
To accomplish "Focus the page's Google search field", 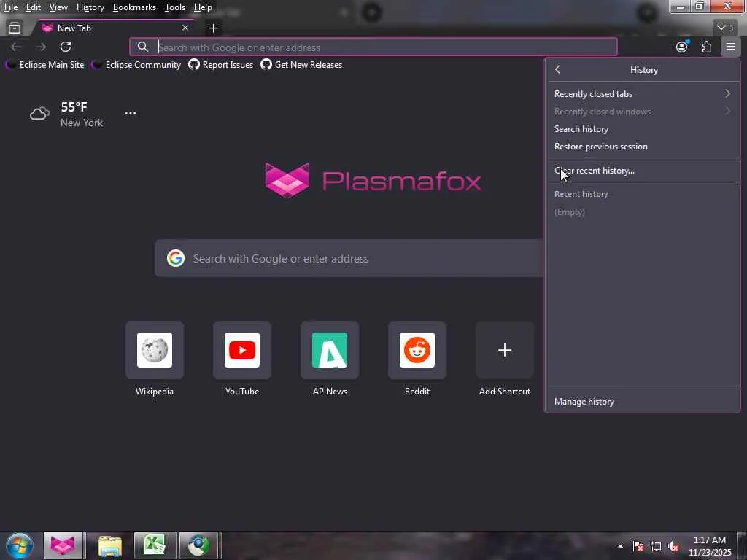I will pos(349,258).
